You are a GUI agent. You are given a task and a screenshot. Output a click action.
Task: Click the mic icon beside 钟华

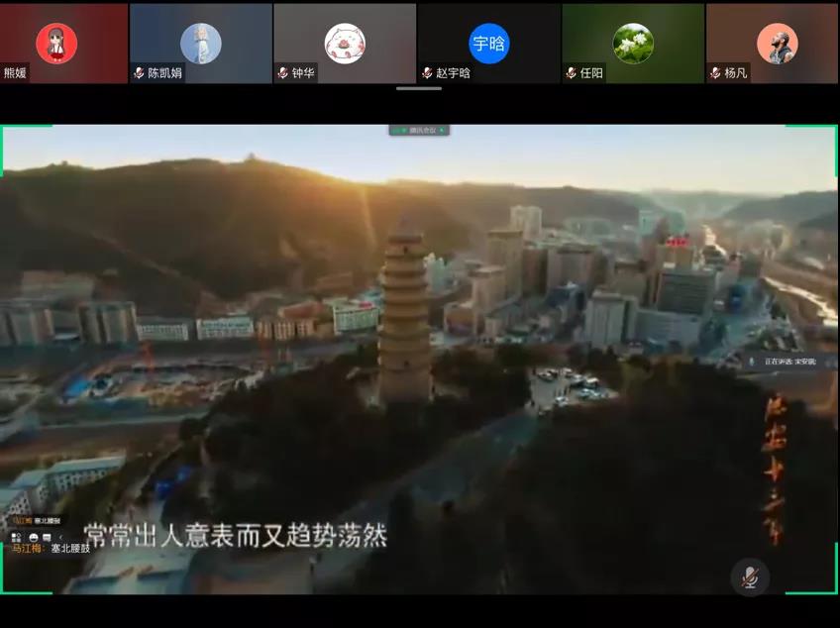[x=284, y=72]
